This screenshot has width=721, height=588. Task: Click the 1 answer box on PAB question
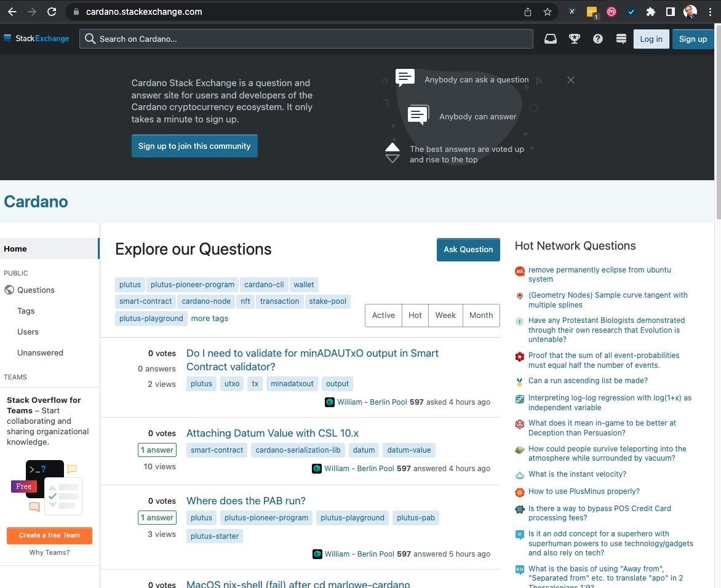[157, 518]
